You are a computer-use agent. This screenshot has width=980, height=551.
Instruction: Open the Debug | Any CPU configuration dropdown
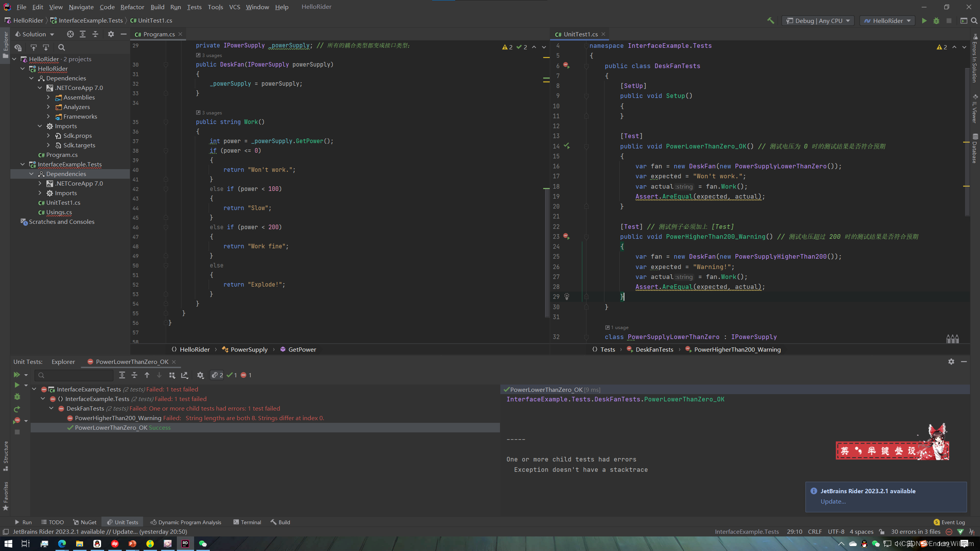pos(818,21)
